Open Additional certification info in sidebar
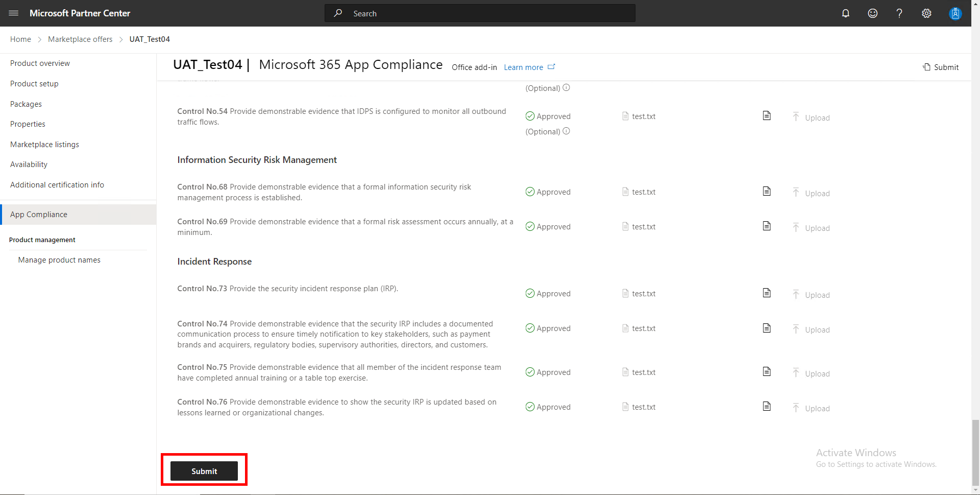The width and height of the screenshot is (980, 495). [57, 185]
